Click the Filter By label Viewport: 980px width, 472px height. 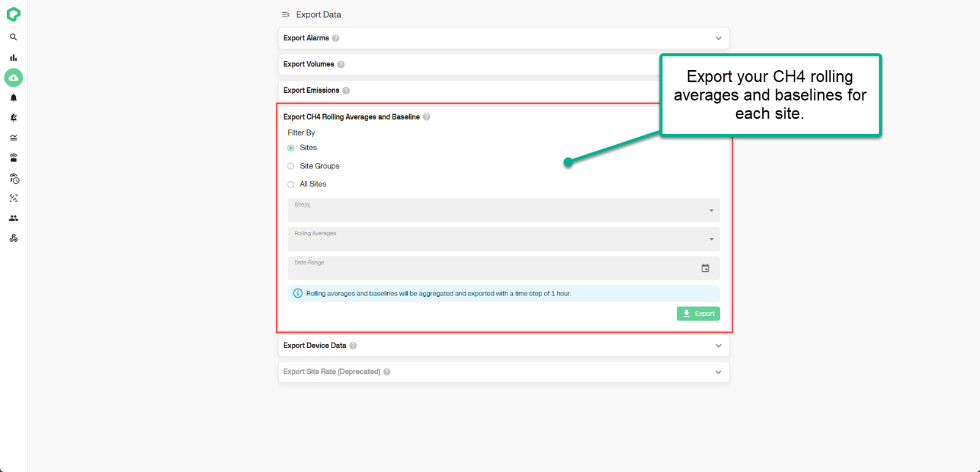[302, 133]
